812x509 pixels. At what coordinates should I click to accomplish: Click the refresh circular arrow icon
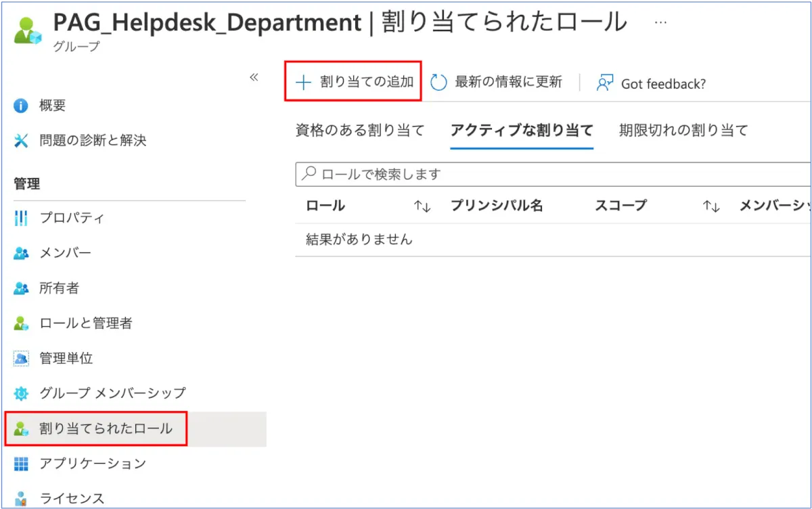[x=439, y=83]
